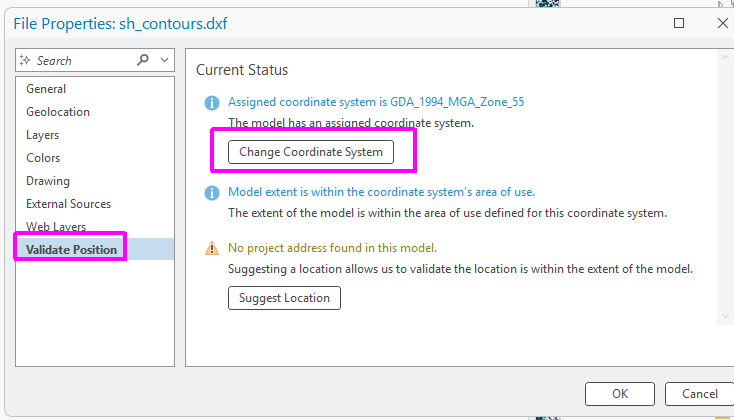The height and width of the screenshot is (420, 734).
Task: Click the info icon beside assigned coordinate system
Action: coord(211,102)
